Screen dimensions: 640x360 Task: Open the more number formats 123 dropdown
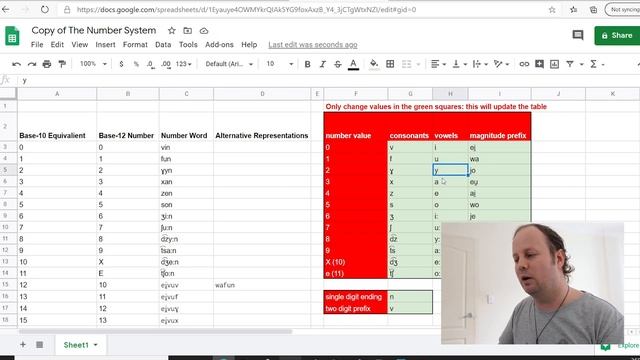click(x=183, y=64)
